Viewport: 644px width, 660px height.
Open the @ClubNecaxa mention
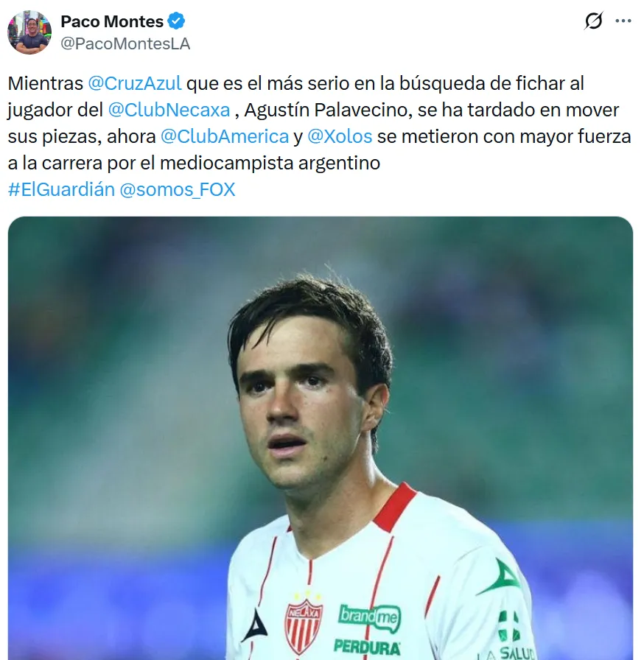[169, 110]
